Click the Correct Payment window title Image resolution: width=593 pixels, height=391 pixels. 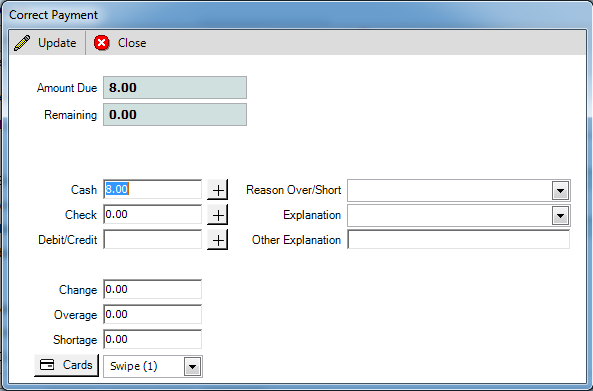point(53,15)
